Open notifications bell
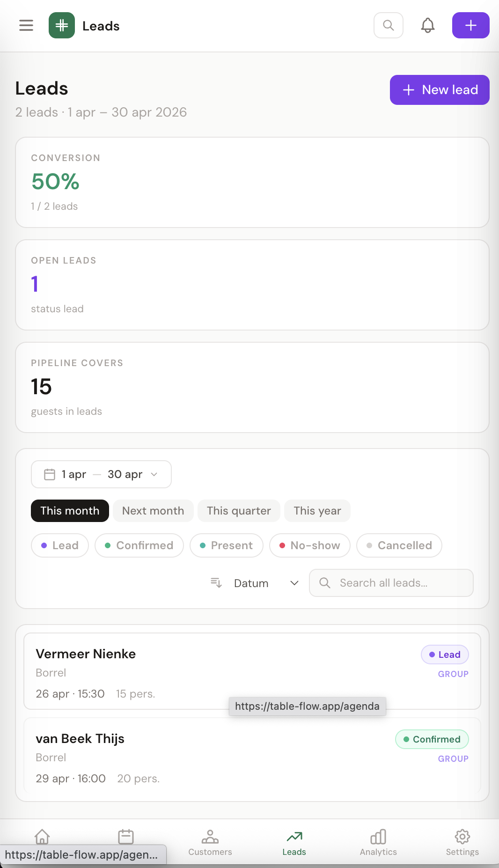499x868 pixels. pyautogui.click(x=427, y=25)
